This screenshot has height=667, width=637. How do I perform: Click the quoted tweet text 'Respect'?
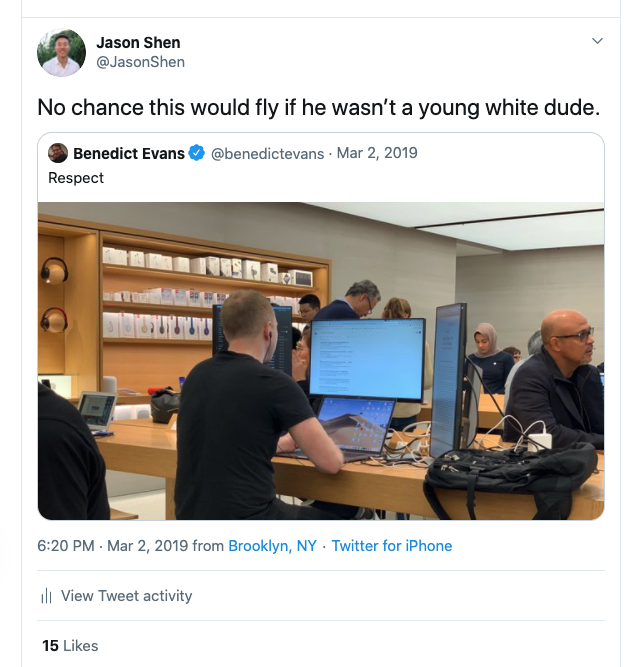(76, 178)
